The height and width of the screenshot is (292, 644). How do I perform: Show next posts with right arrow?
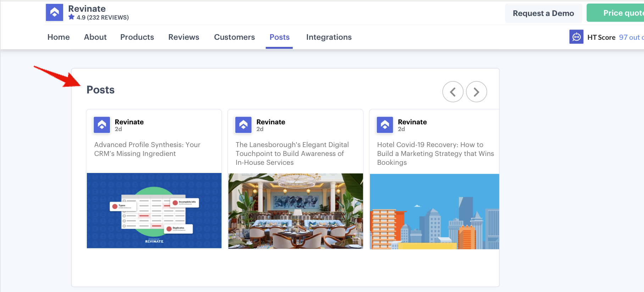pos(476,92)
